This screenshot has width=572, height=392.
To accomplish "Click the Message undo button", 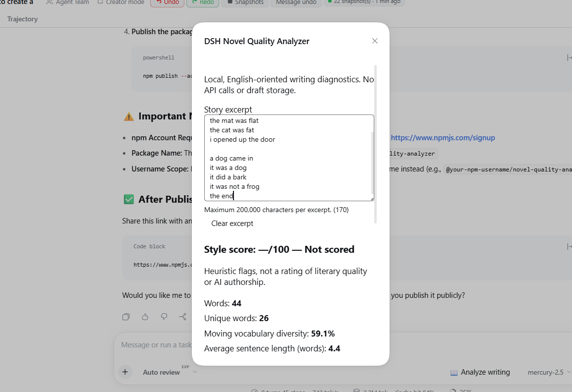I will pos(296,2).
